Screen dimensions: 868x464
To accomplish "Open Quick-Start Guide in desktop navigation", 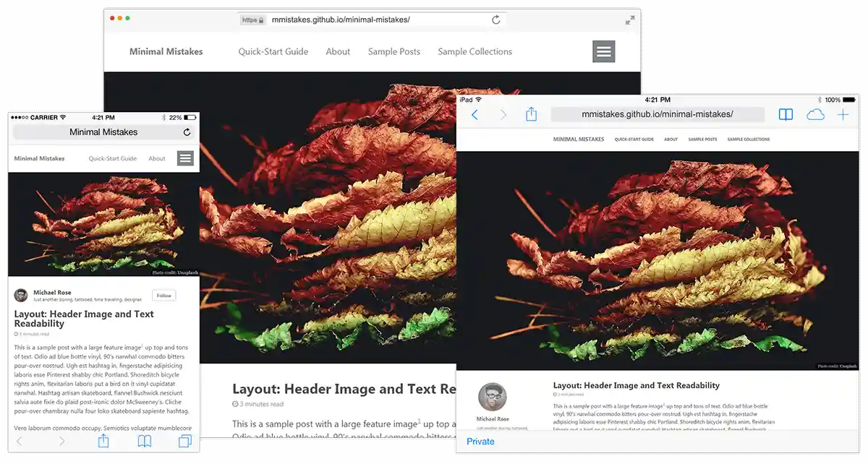I will click(x=273, y=51).
